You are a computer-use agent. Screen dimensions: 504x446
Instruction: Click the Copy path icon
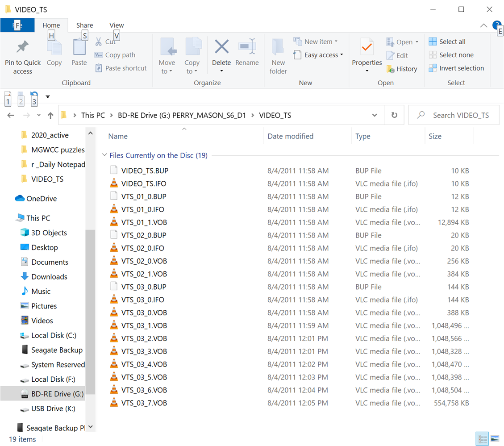[99, 54]
